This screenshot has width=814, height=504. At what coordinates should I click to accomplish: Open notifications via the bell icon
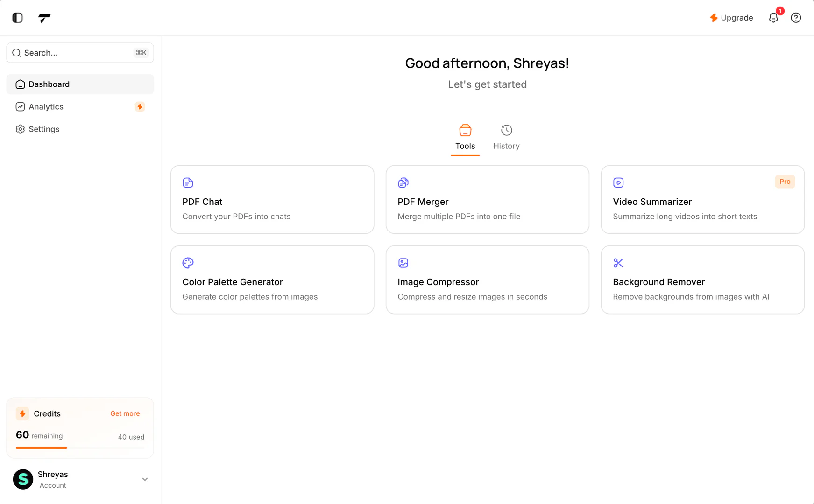tap(774, 18)
